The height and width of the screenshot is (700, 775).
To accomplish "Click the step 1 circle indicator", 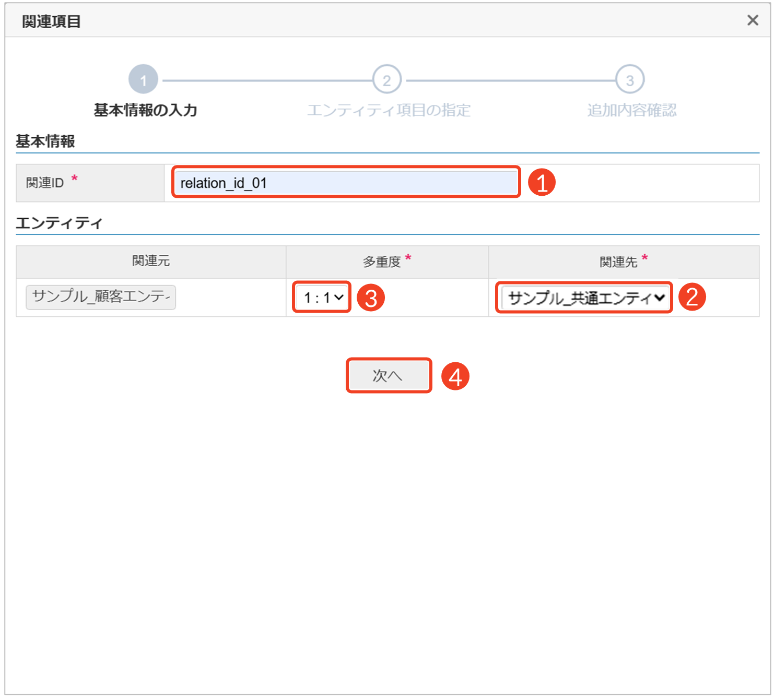I will (143, 80).
